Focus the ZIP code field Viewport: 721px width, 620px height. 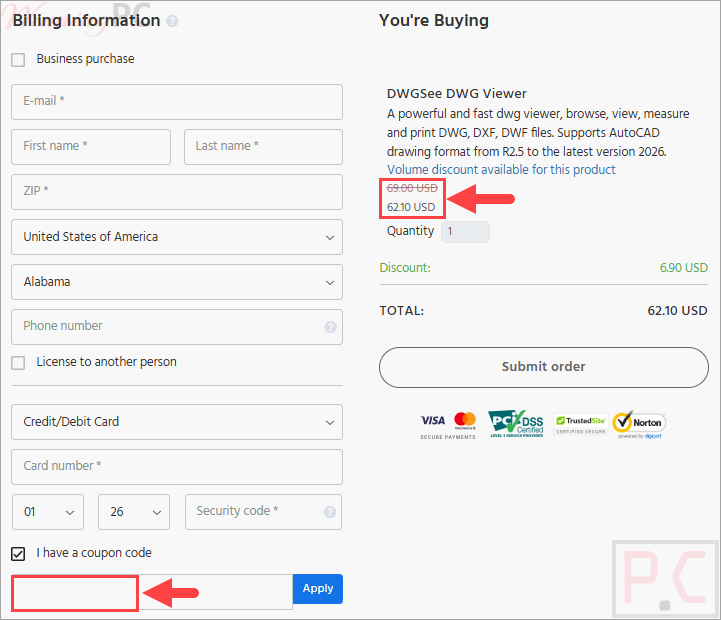[177, 192]
